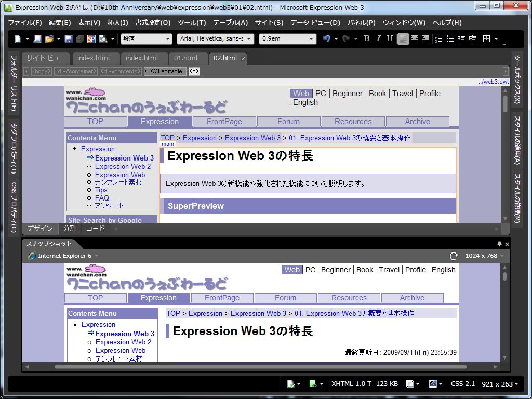Image resolution: width=532 pixels, height=399 pixels.
Task: Open the パネル(P) menu
Action: tap(361, 23)
